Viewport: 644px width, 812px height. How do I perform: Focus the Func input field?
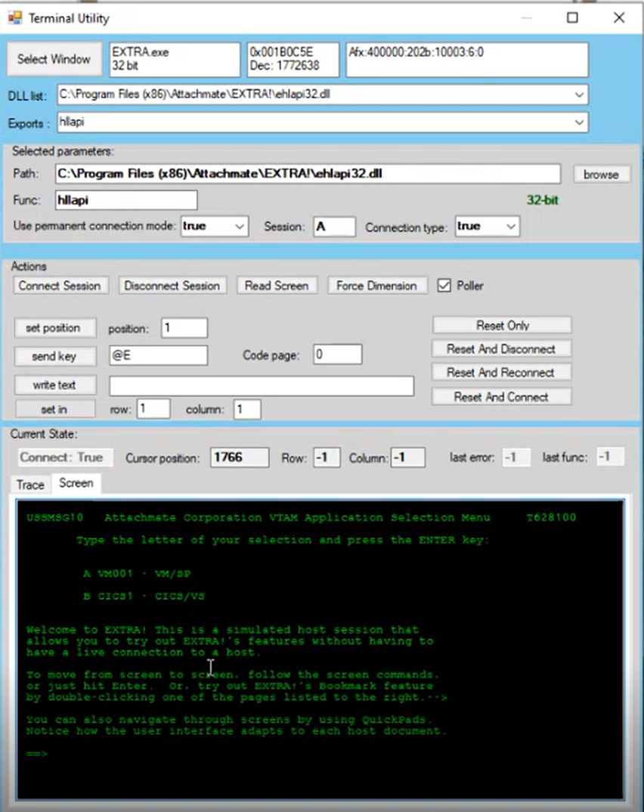coord(125,200)
